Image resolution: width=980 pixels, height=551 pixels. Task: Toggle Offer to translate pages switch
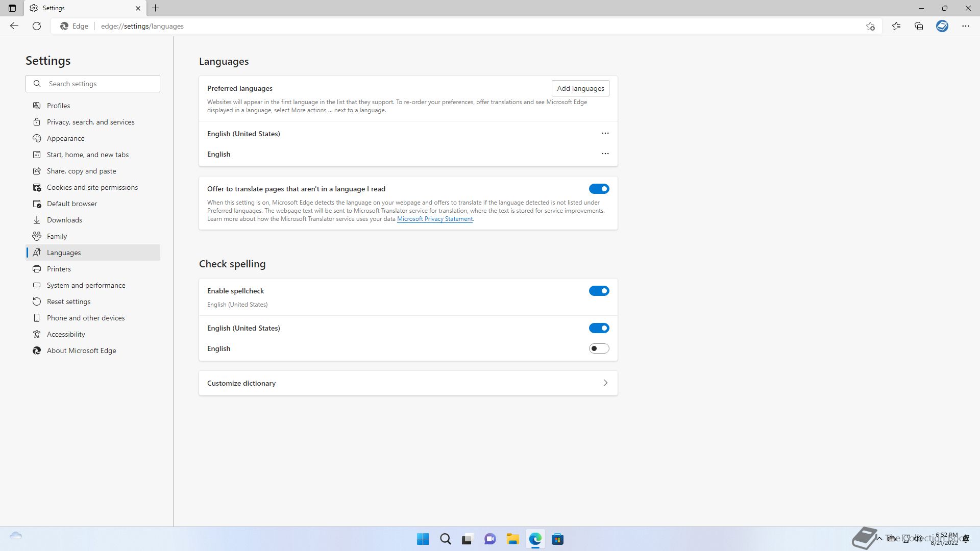tap(599, 189)
